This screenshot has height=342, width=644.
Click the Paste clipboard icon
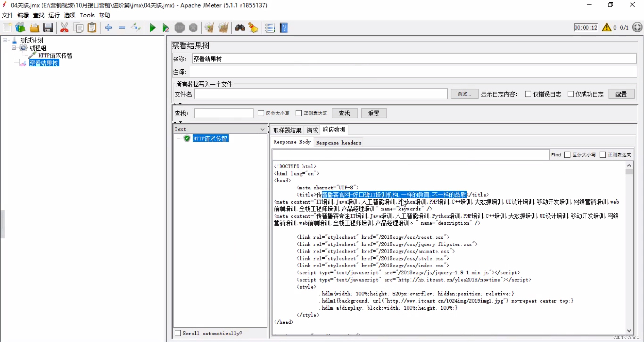click(x=92, y=28)
